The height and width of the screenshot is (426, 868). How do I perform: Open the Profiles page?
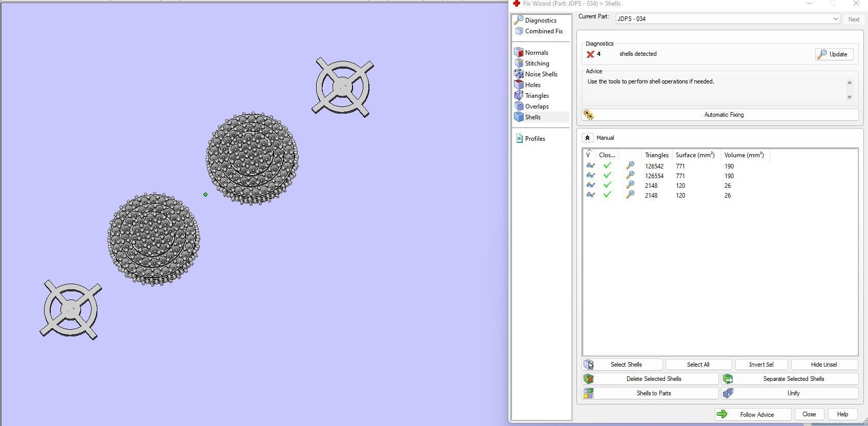pos(534,139)
